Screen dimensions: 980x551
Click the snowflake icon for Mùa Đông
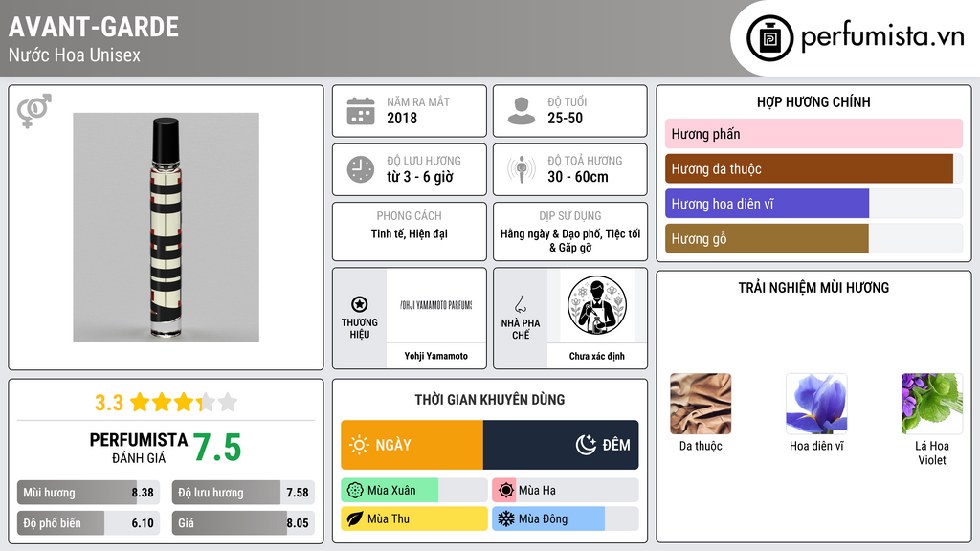tap(506, 518)
